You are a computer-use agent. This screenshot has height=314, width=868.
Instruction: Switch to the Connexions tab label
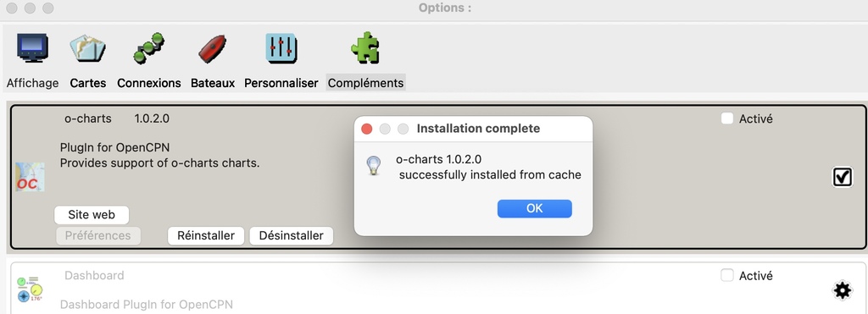click(x=149, y=83)
